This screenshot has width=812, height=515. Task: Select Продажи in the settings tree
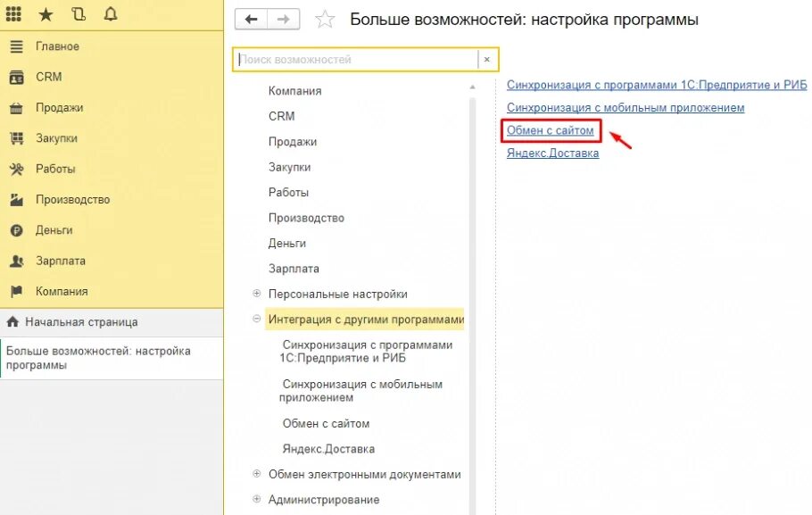pos(293,142)
